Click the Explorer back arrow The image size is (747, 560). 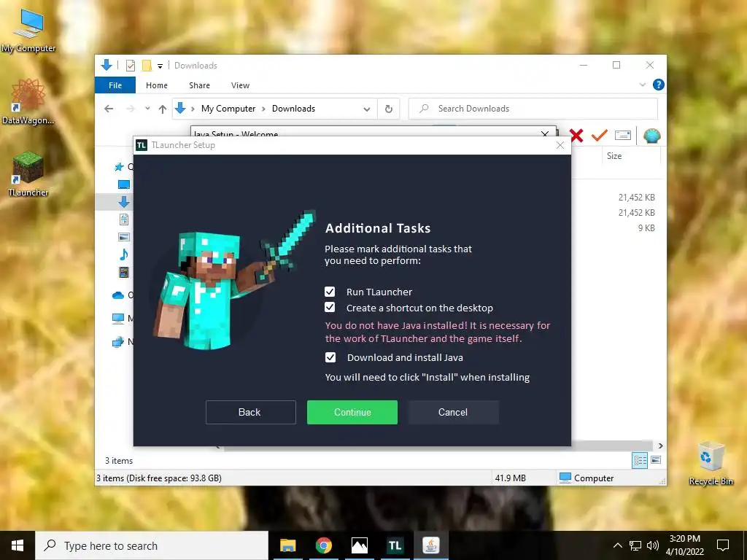coord(109,109)
